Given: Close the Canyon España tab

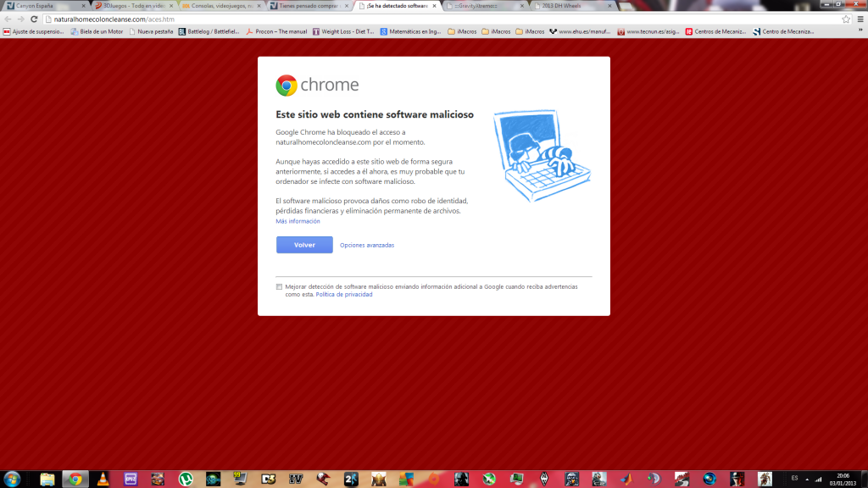Looking at the screenshot, I should pos(84,6).
